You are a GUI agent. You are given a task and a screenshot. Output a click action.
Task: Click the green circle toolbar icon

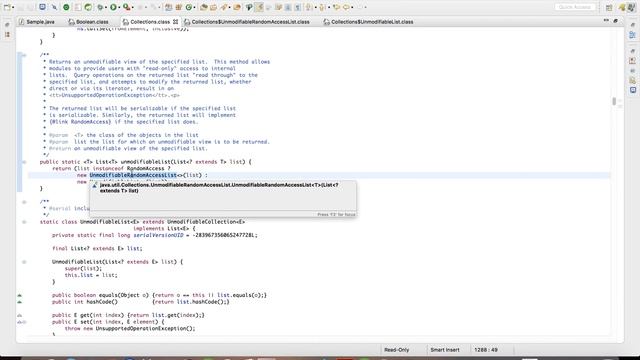(66, 7)
